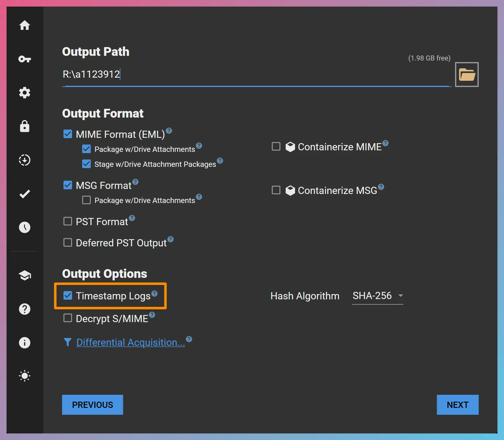The image size is (504, 440).
Task: Enable the PST Format checkbox
Action: 68,221
